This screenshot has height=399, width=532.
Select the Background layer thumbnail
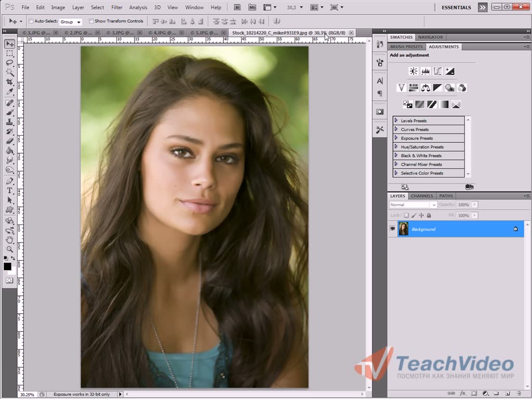coord(403,229)
